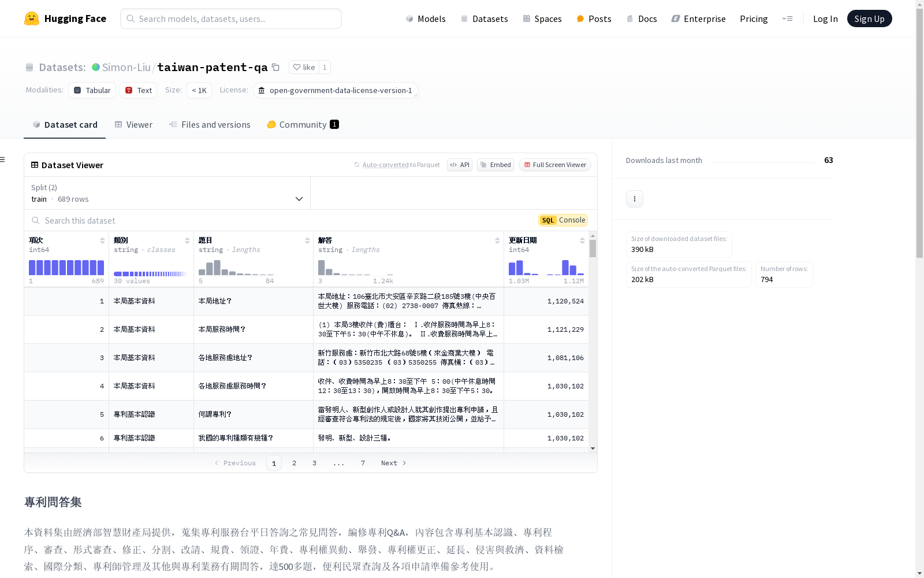This screenshot has height=578, width=924.
Task: Click the open-government-data license tag
Action: [336, 90]
